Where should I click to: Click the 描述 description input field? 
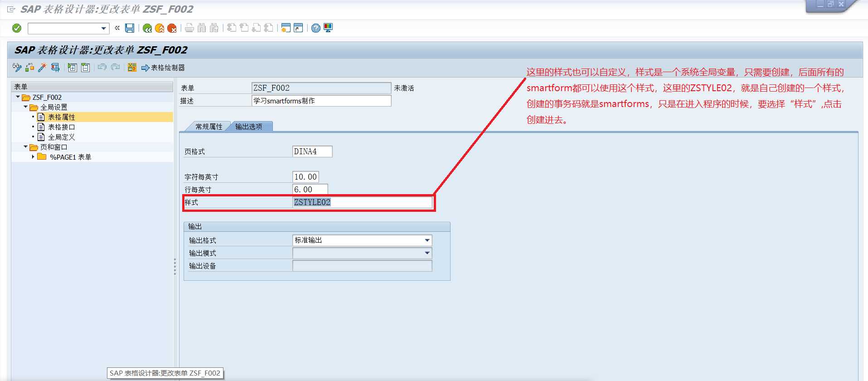321,101
